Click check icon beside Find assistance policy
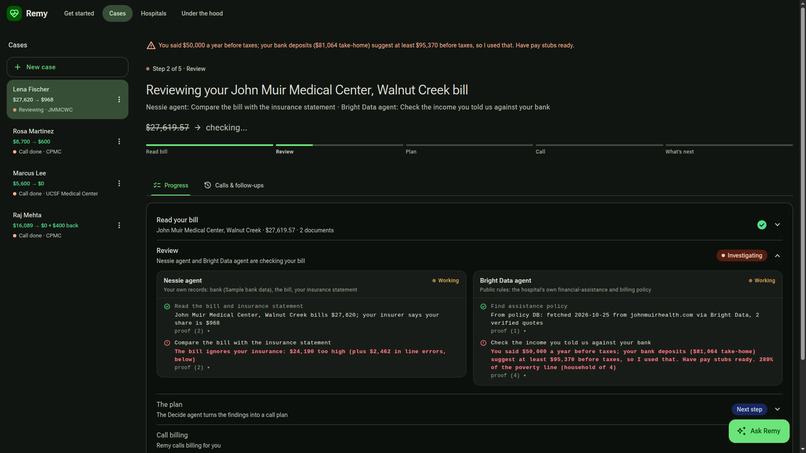 click(x=483, y=306)
